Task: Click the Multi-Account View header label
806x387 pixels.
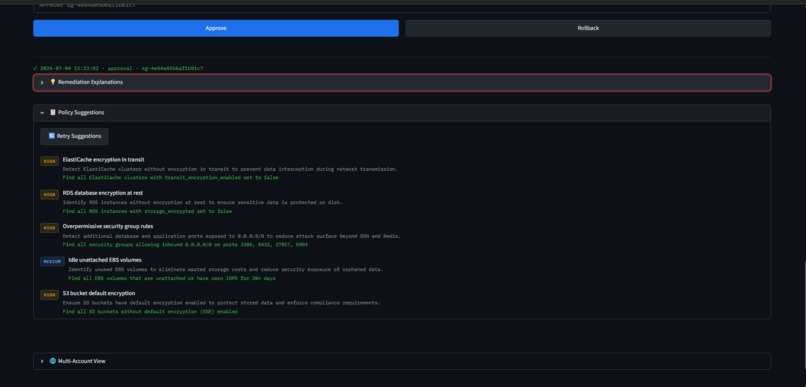Action: (x=82, y=361)
